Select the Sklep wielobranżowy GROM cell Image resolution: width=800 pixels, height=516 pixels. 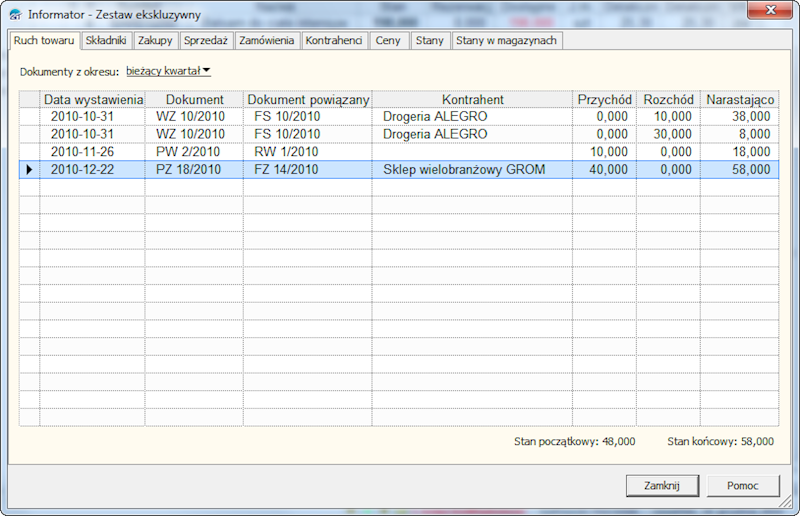coord(463,170)
